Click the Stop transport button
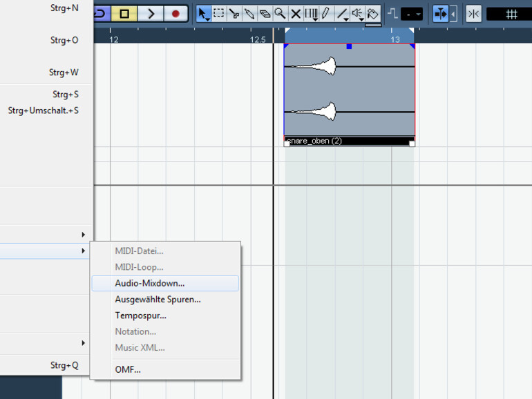 [124, 13]
